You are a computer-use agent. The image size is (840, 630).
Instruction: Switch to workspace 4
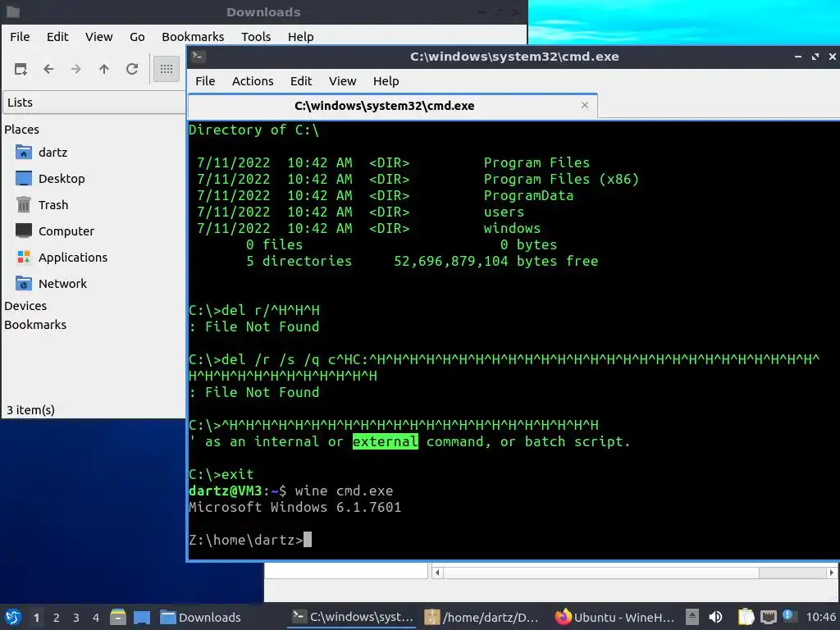[96, 618]
